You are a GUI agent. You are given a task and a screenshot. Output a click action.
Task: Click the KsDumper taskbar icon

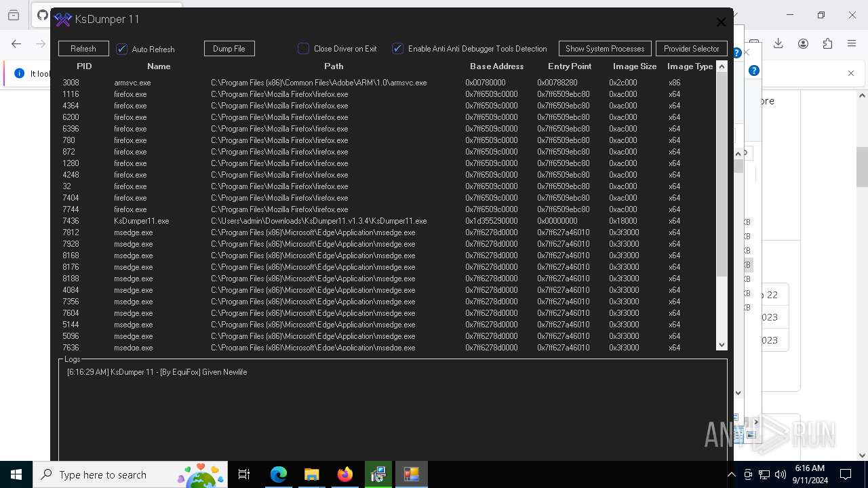(411, 474)
